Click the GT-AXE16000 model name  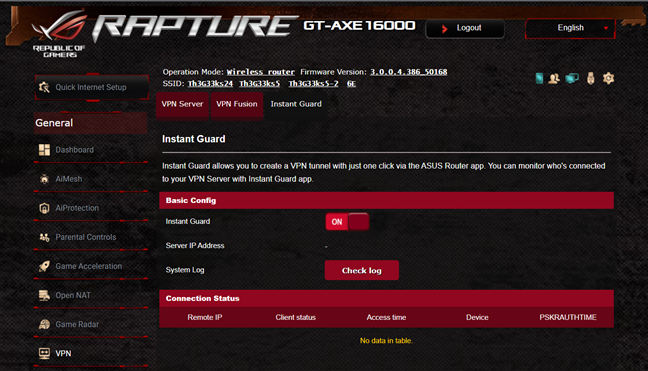pyautogui.click(x=359, y=26)
